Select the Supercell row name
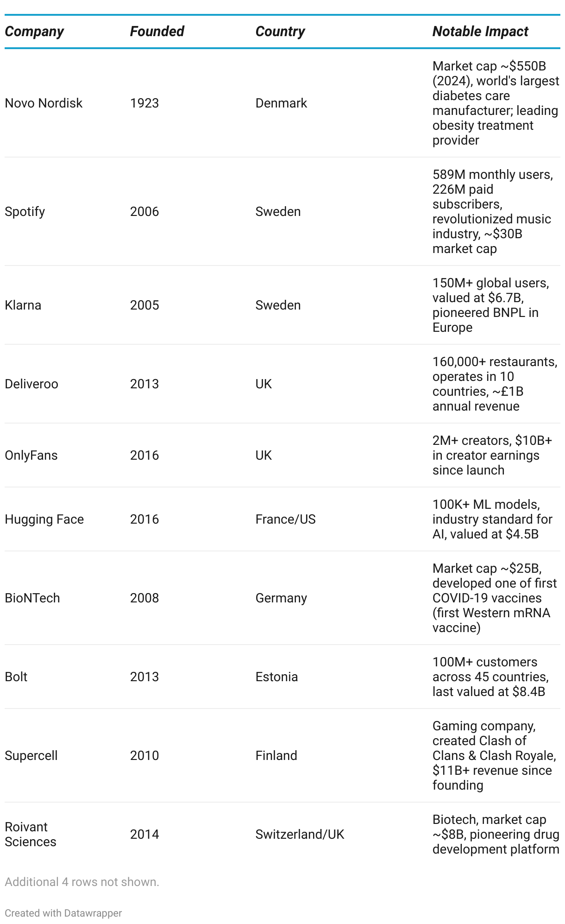The image size is (565, 924). [31, 755]
